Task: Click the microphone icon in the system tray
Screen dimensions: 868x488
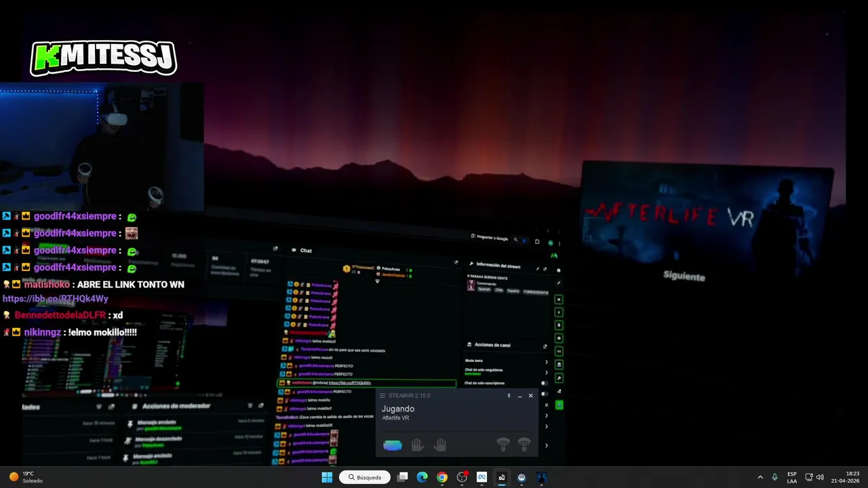Action: [775, 477]
